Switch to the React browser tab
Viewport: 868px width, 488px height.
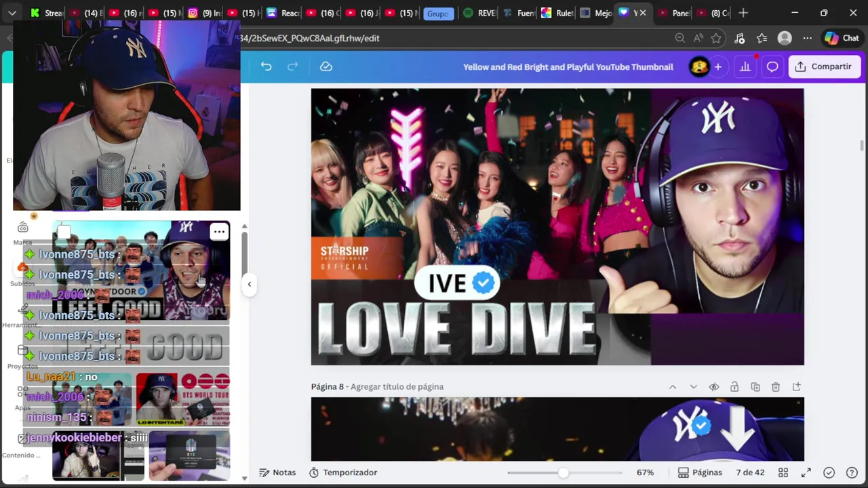[x=283, y=13]
